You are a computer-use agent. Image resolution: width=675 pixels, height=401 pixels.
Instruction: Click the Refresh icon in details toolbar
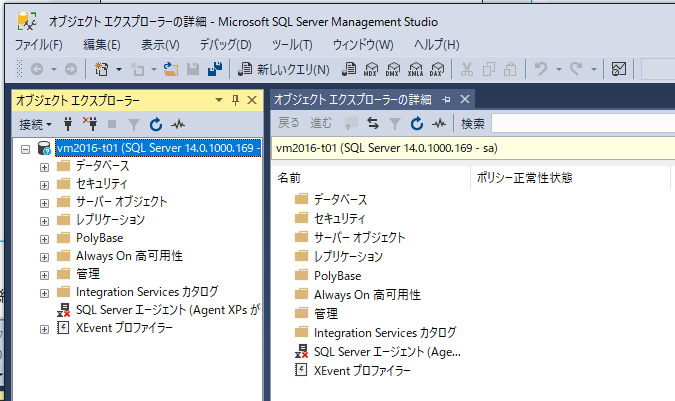pos(417,124)
